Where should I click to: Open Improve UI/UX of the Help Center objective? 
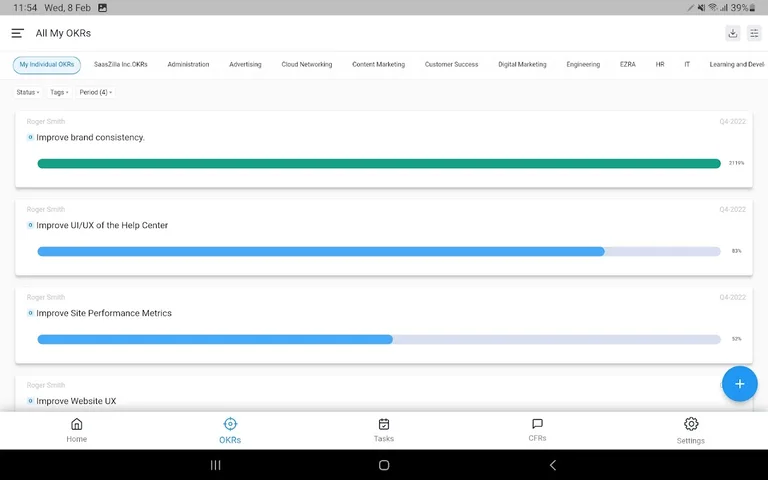click(102, 225)
